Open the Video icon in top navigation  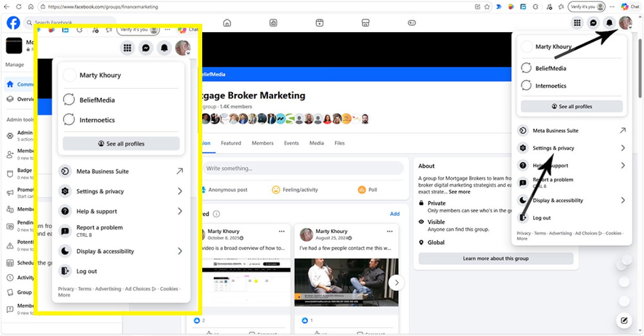coord(319,23)
